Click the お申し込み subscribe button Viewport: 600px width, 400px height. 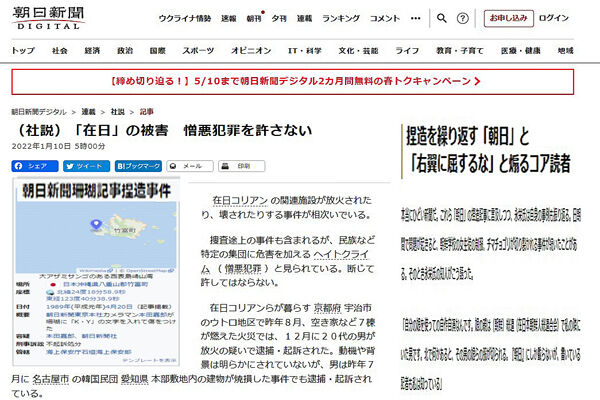click(509, 18)
